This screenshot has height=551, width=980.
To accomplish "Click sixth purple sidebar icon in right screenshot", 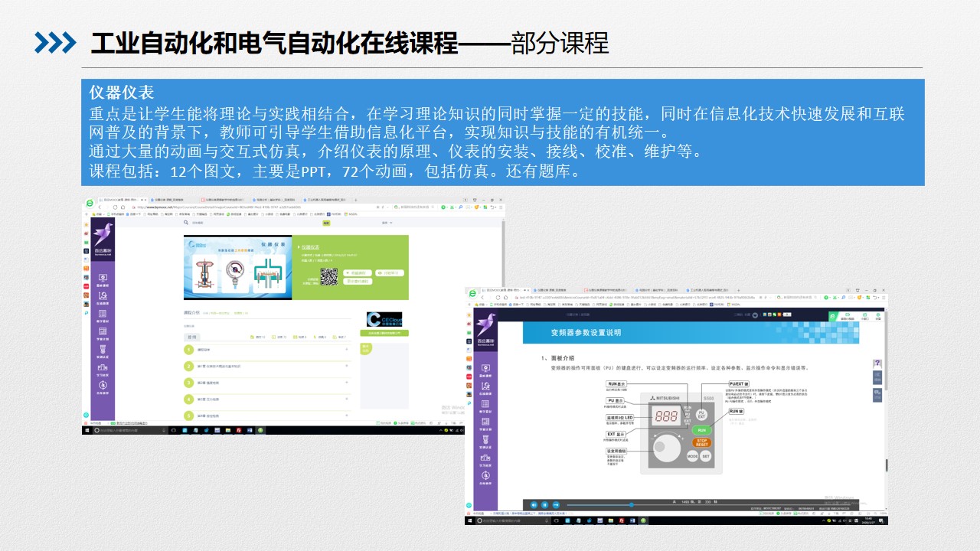I will coord(485,458).
